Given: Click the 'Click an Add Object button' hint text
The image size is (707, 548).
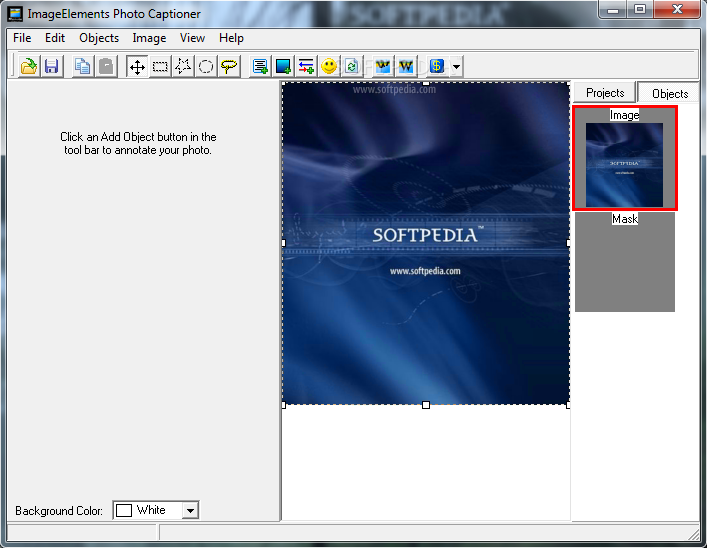Looking at the screenshot, I should (138, 143).
